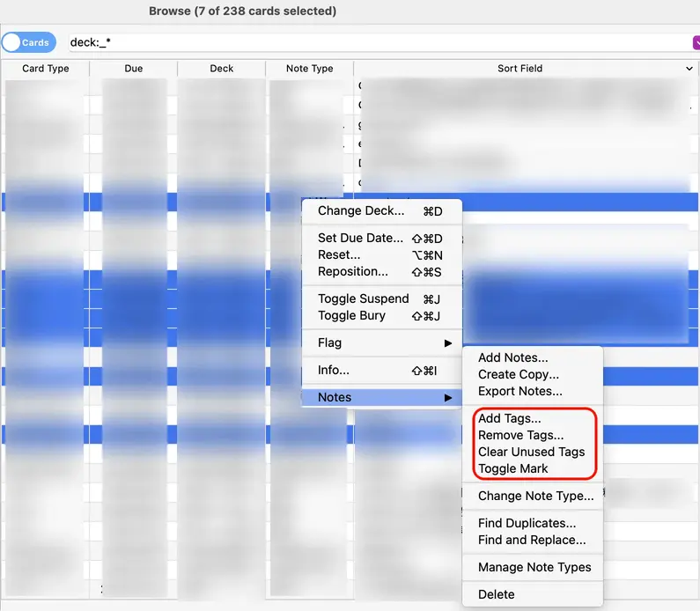
Task: Sort by the Card Type column header
Action: click(45, 69)
